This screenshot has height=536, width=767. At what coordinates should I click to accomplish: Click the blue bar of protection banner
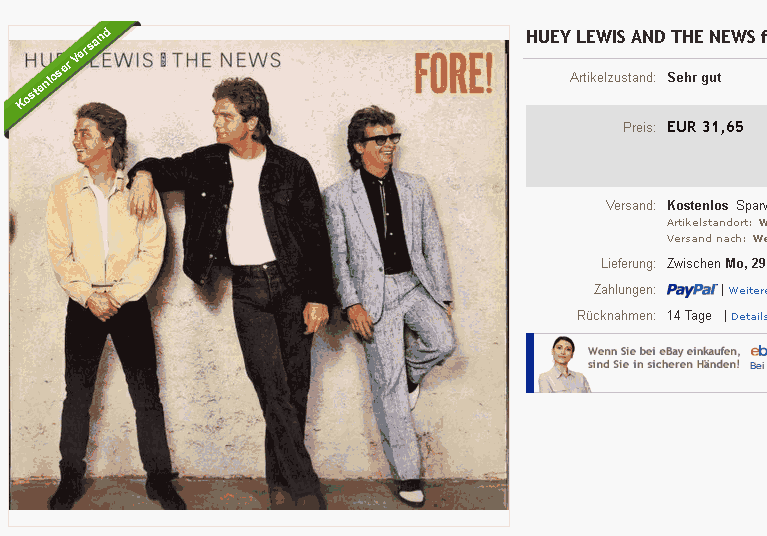coord(530,363)
